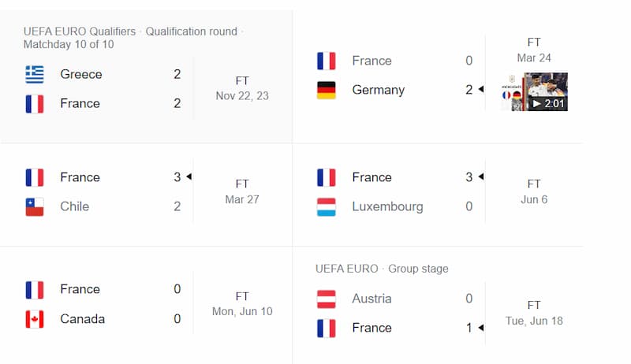Viewport: 631px width, 364px height.
Task: Click France flag in Greece match
Action: click(35, 104)
